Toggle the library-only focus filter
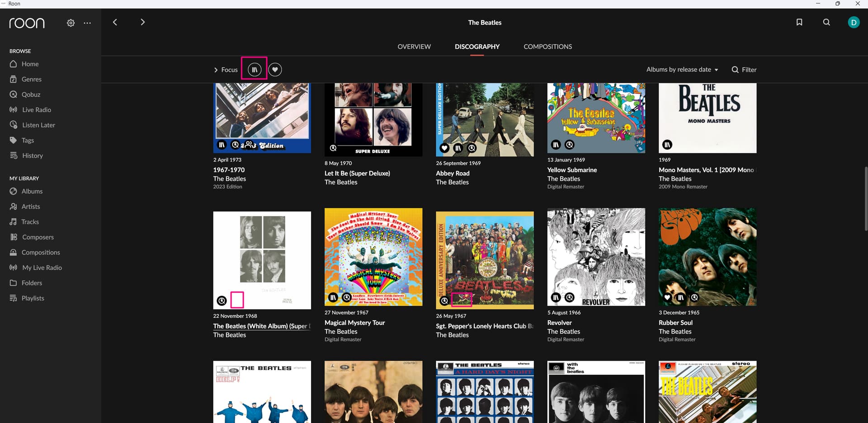This screenshot has height=423, width=868. pyautogui.click(x=255, y=70)
